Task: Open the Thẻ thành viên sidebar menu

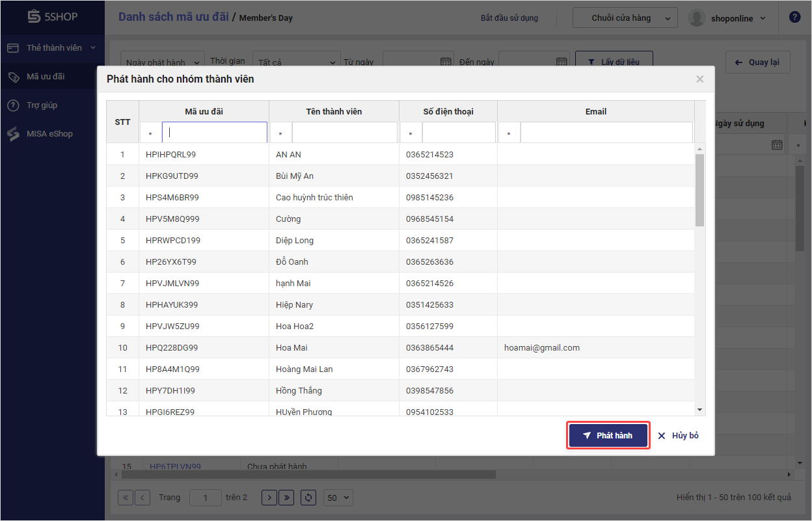Action: [52, 48]
